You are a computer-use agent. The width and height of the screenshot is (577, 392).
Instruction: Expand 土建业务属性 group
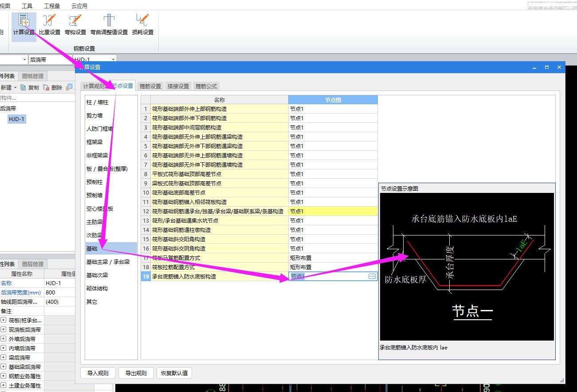pos(4,385)
